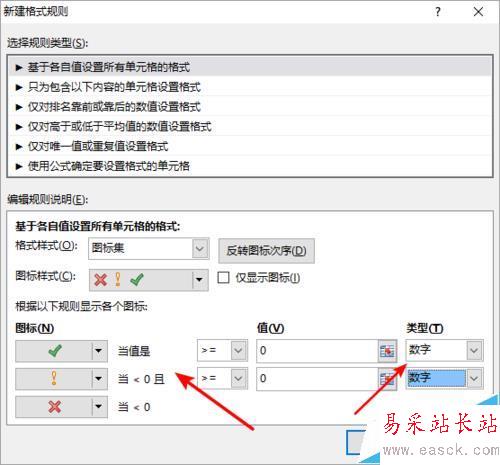
Task: Click the 当 < 0 text beside red cross
Action: [134, 407]
